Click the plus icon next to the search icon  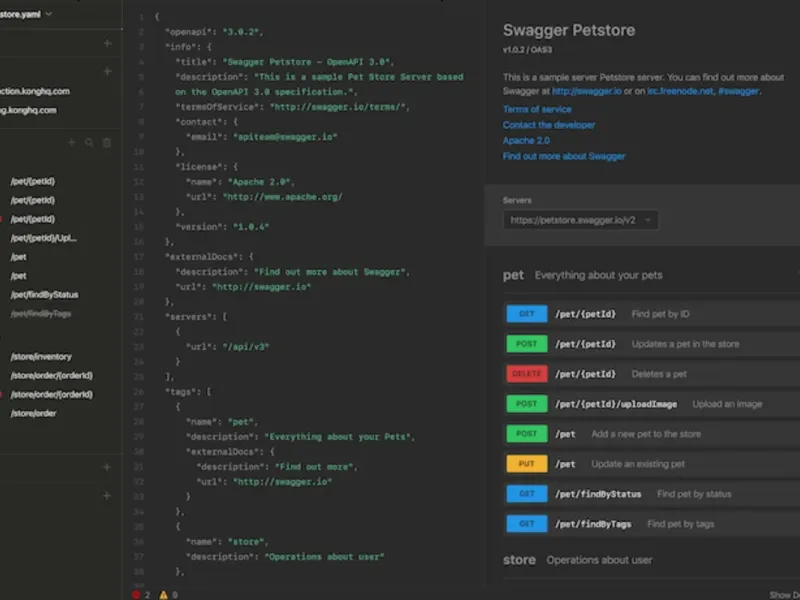[x=71, y=143]
